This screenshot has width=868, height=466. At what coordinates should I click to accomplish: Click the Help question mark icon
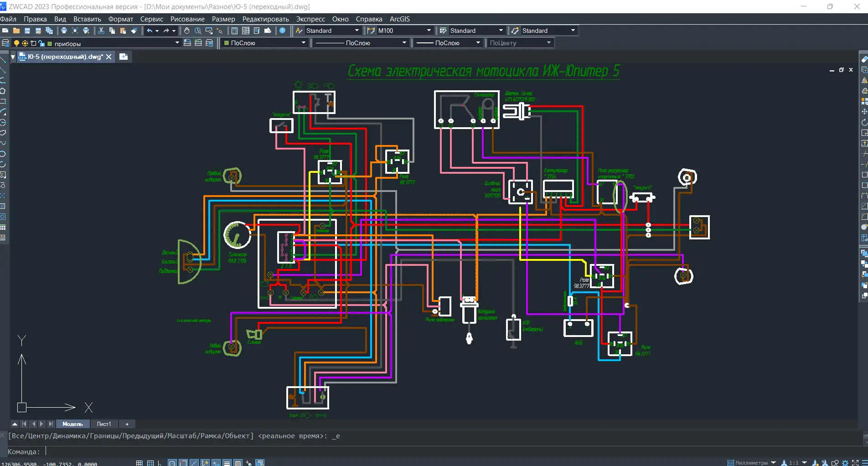tap(283, 31)
